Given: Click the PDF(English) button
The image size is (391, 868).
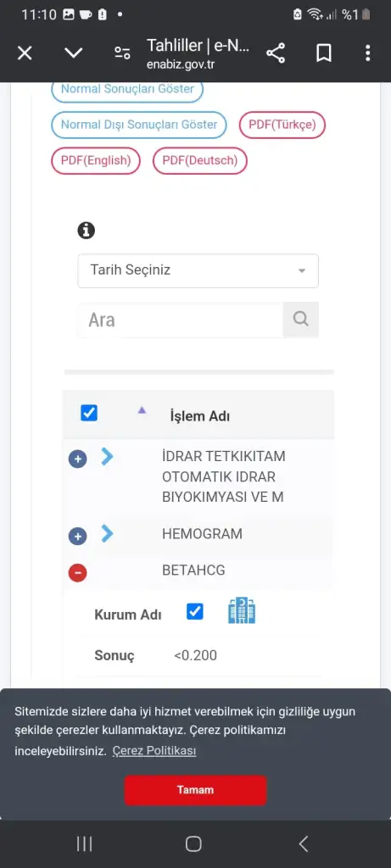Looking at the screenshot, I should click(96, 160).
